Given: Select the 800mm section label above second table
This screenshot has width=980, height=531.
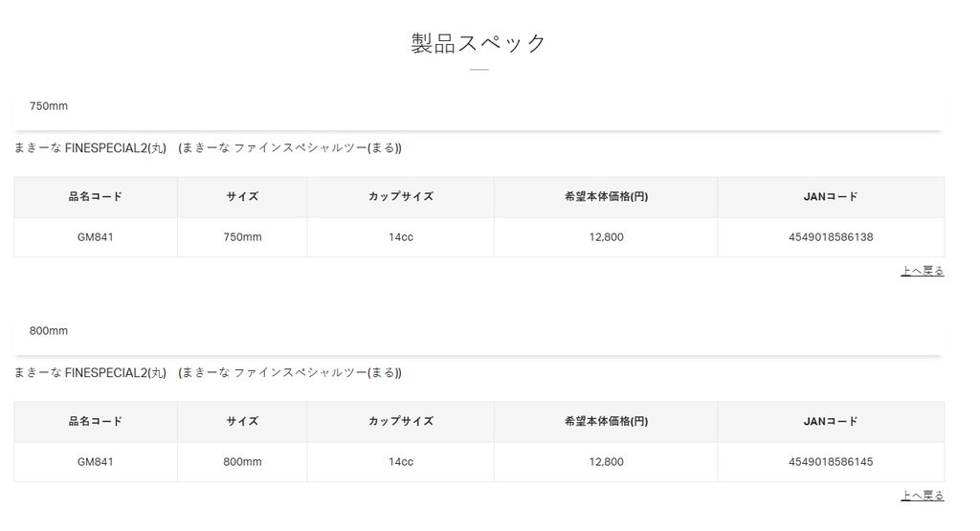Looking at the screenshot, I should [49, 331].
